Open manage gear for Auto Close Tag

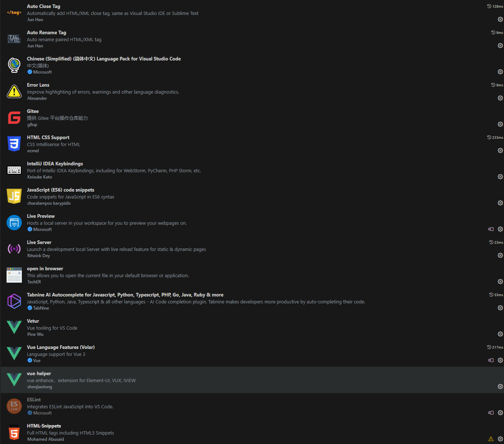tap(500, 19)
